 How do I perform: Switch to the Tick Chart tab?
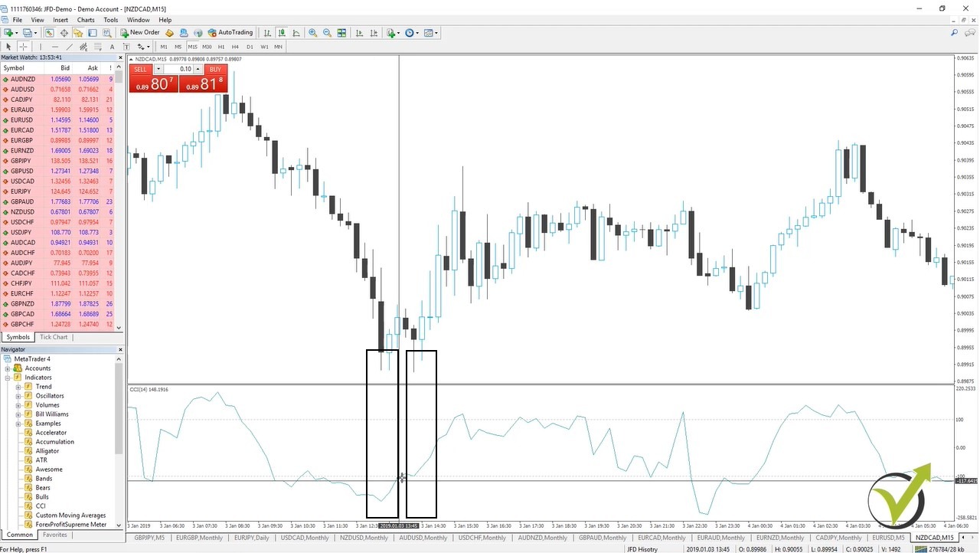[53, 337]
